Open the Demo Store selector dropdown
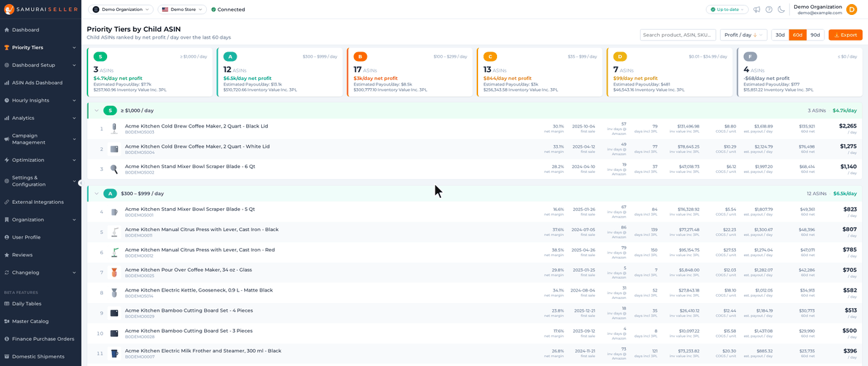 pos(182,9)
